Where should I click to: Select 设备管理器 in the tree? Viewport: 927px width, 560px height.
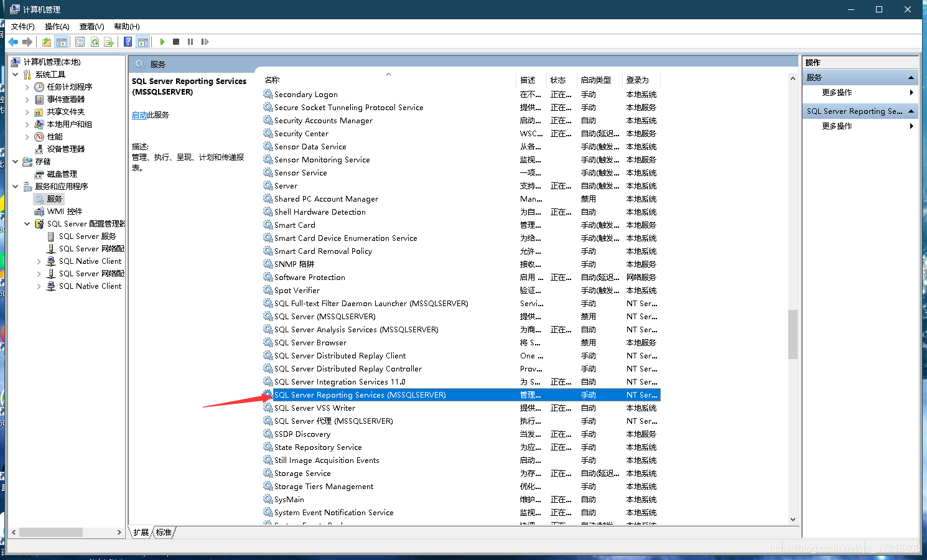pyautogui.click(x=66, y=149)
